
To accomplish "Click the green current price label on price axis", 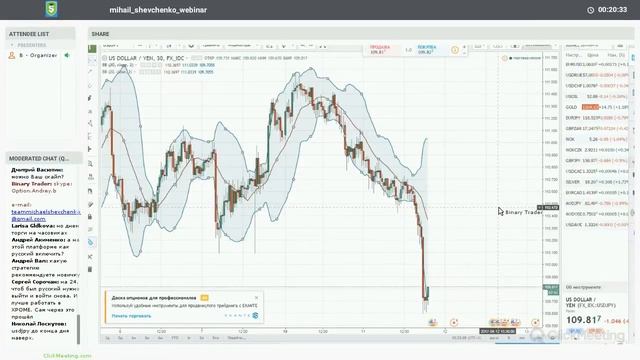I will 551,289.
